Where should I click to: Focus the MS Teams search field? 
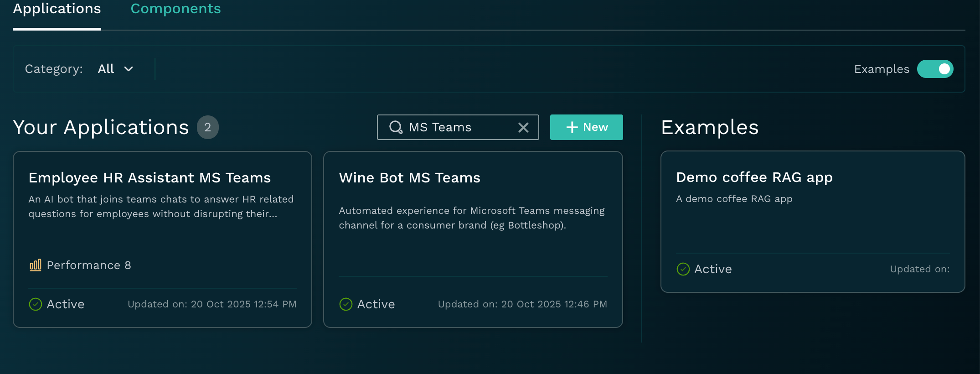coord(460,127)
